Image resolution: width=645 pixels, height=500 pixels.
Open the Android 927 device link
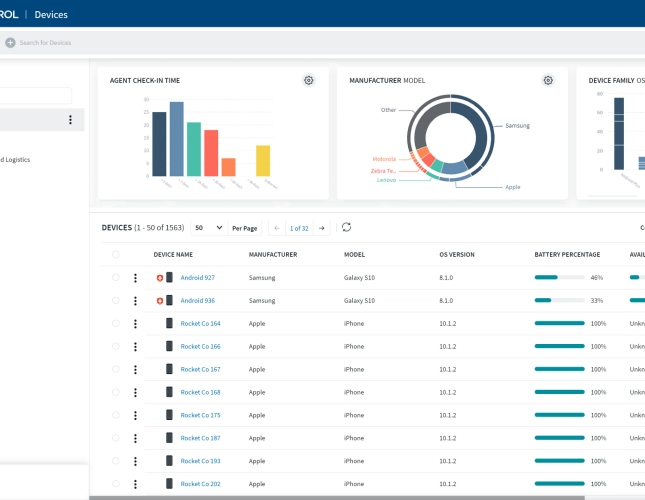pyautogui.click(x=197, y=277)
